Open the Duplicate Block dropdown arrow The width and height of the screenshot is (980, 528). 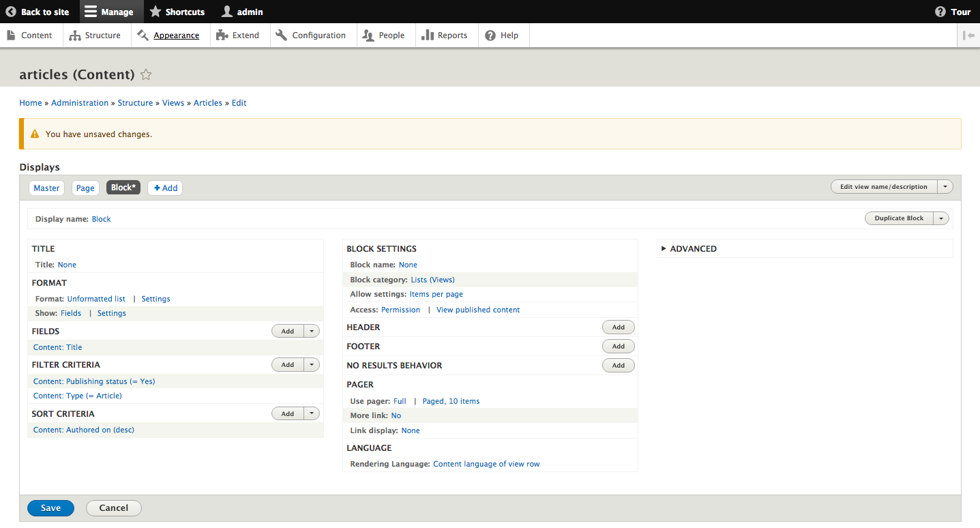click(941, 218)
